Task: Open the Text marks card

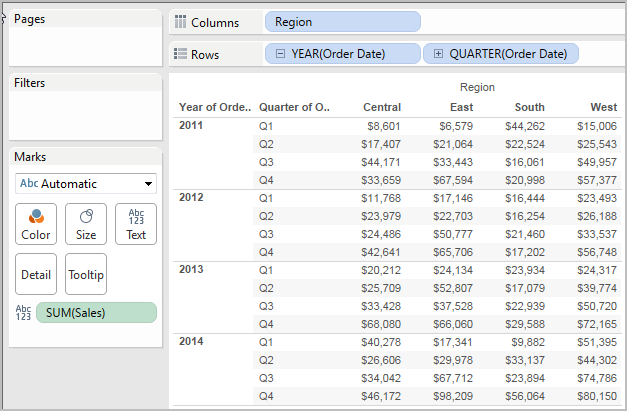Action: click(x=136, y=224)
